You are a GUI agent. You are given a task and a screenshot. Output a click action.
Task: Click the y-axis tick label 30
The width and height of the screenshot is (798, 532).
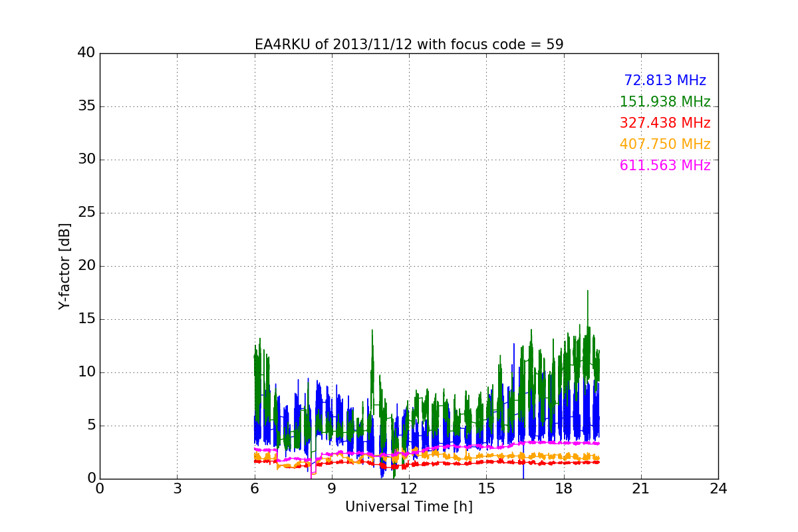point(86,160)
